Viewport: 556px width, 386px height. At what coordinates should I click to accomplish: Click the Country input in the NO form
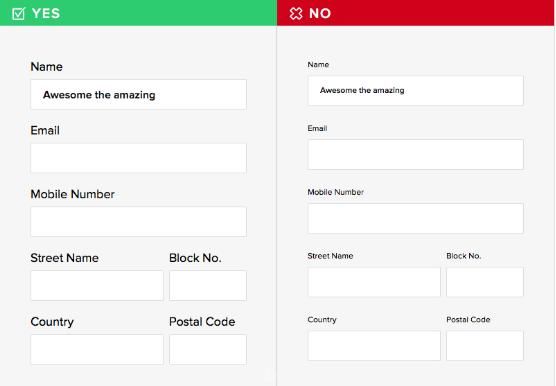pyautogui.click(x=374, y=346)
